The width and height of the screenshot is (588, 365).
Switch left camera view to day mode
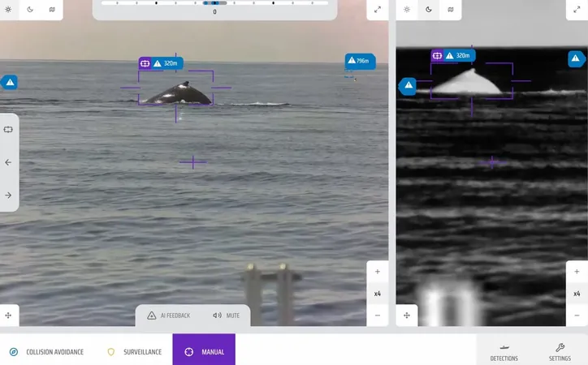click(x=8, y=10)
